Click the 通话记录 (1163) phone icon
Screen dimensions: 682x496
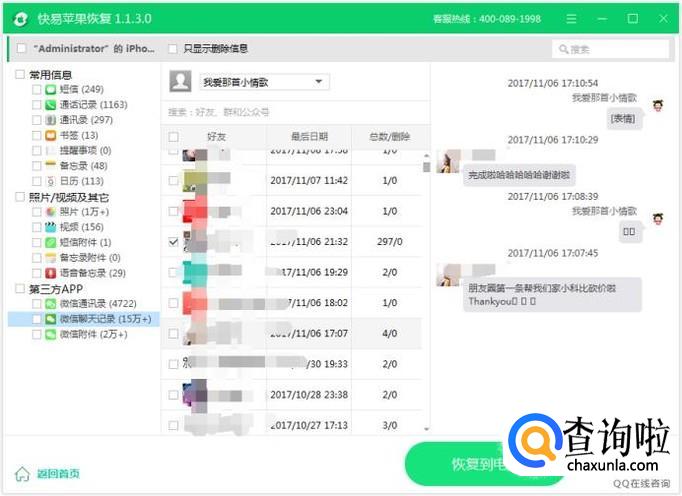(51, 104)
